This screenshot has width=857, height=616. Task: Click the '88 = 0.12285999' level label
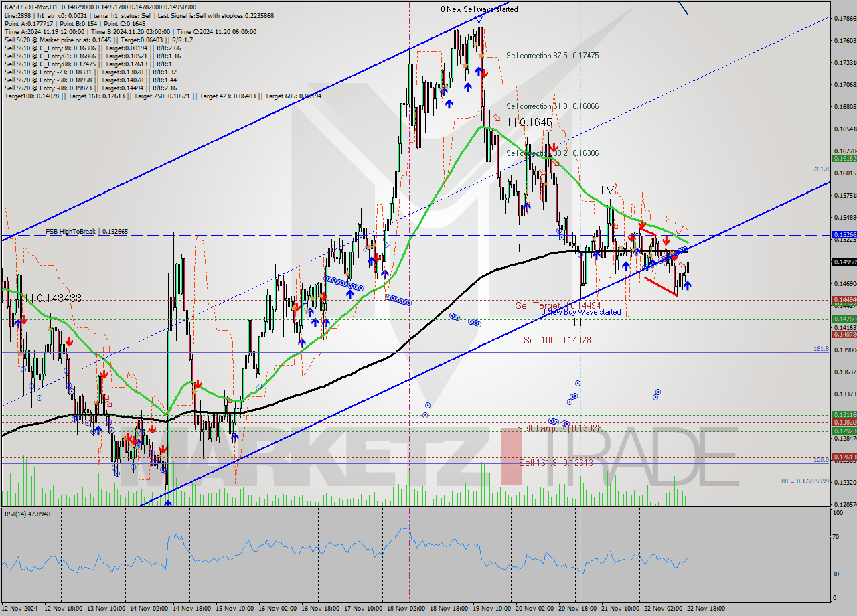pos(805,481)
